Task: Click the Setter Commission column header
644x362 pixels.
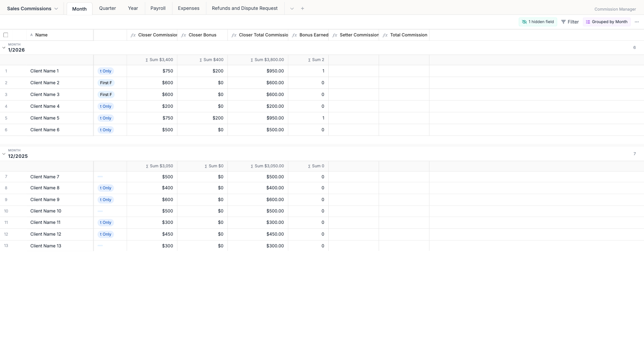Action: pyautogui.click(x=354, y=35)
